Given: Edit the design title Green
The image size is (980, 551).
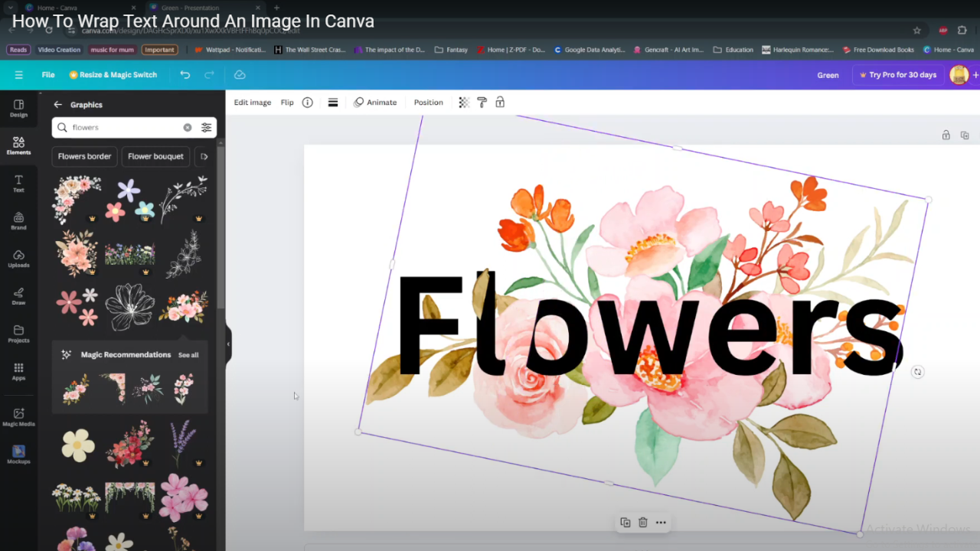Looking at the screenshot, I should [x=828, y=75].
